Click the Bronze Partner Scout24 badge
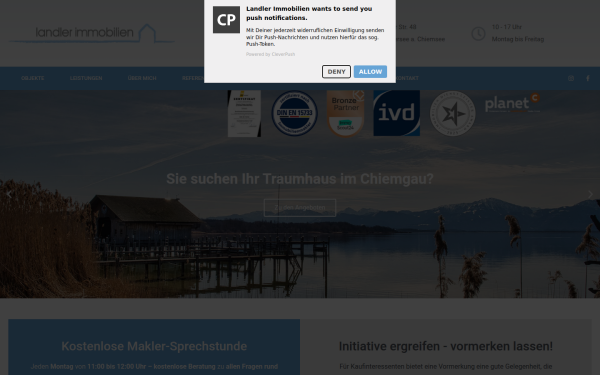 [345, 113]
